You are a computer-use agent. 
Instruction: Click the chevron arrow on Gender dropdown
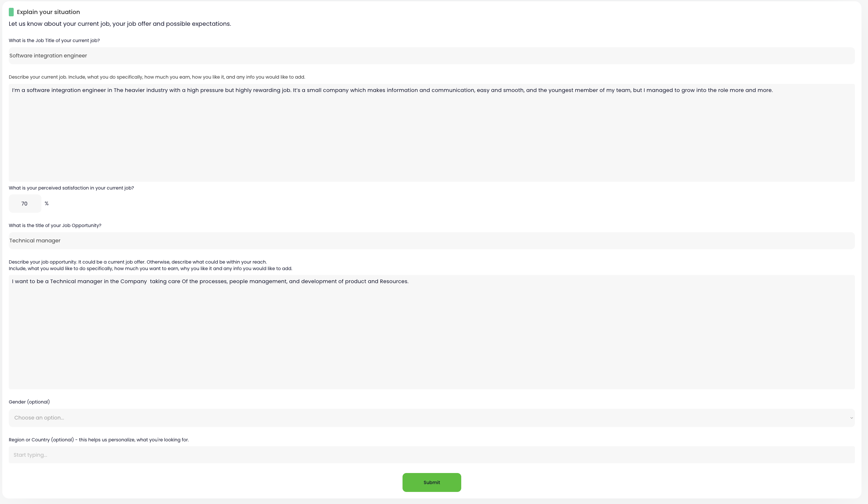[x=851, y=418]
